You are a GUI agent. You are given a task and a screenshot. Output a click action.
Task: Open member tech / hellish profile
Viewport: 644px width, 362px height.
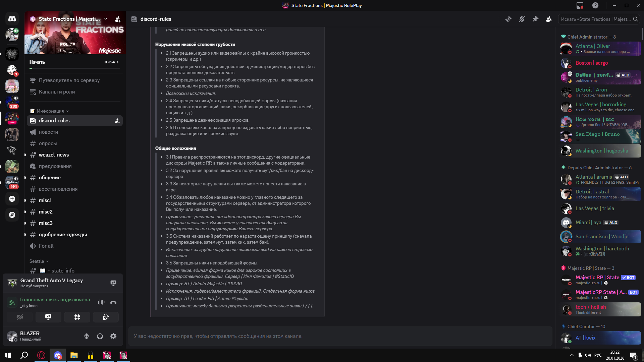(x=600, y=309)
